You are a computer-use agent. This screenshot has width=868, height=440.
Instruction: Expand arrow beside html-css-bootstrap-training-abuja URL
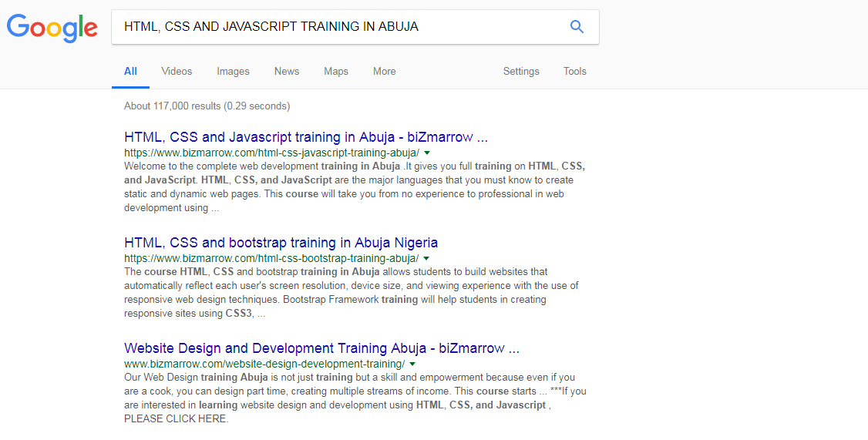coord(426,258)
